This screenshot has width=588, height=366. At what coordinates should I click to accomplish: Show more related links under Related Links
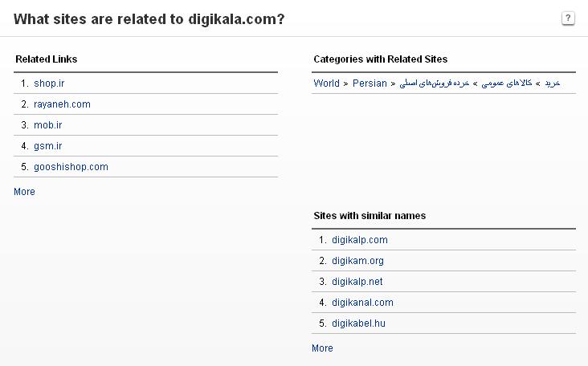(24, 192)
